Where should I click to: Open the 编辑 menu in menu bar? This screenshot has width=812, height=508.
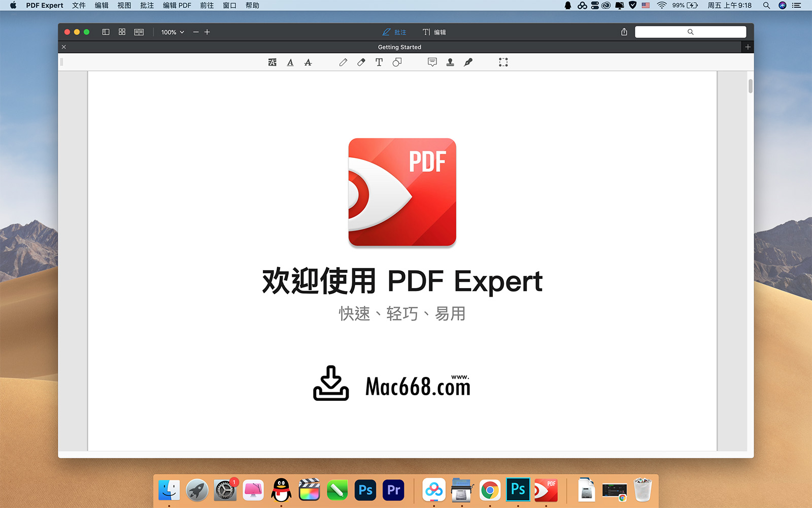click(101, 6)
